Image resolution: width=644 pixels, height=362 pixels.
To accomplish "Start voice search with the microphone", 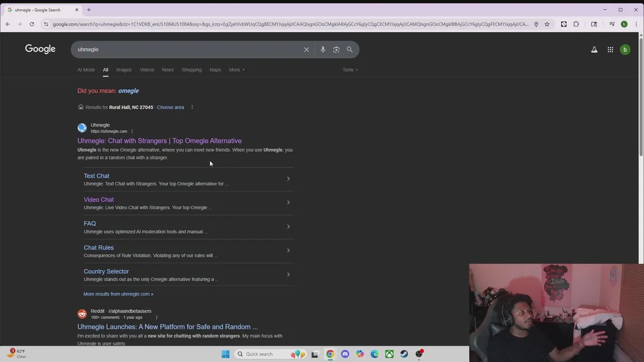I will coord(323,49).
